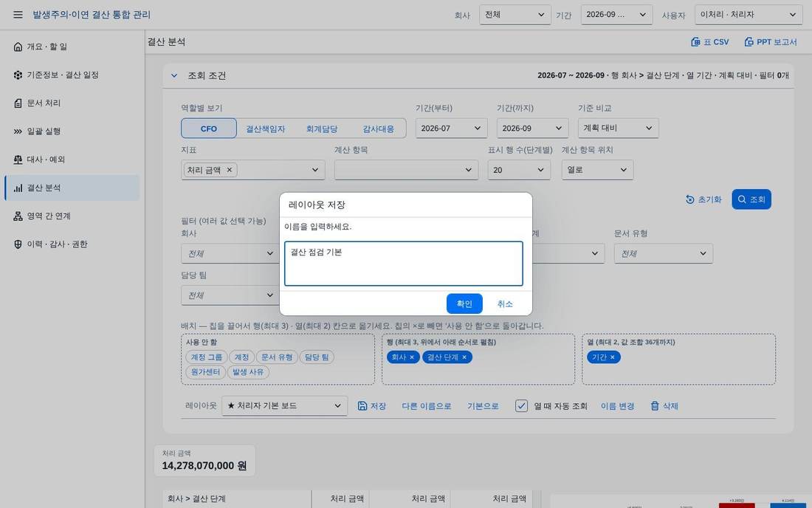Open the 담당 팀 filter dropdown
The image size is (812, 508).
pyautogui.click(x=230, y=295)
